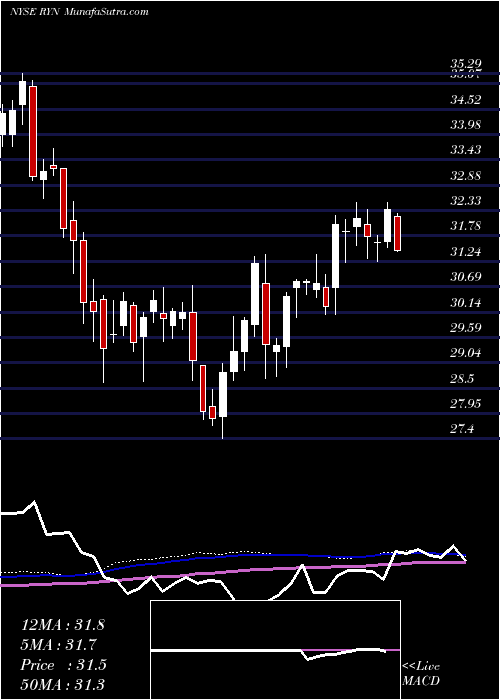The width and height of the screenshot is (500, 700).
Task: Click the 12MA : 31.8 readout
Action: [x=63, y=624]
